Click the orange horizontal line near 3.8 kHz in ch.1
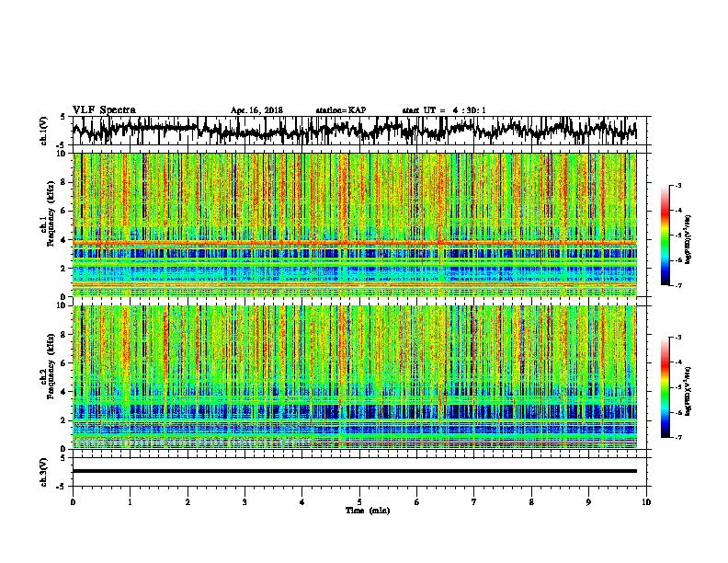 (354, 243)
